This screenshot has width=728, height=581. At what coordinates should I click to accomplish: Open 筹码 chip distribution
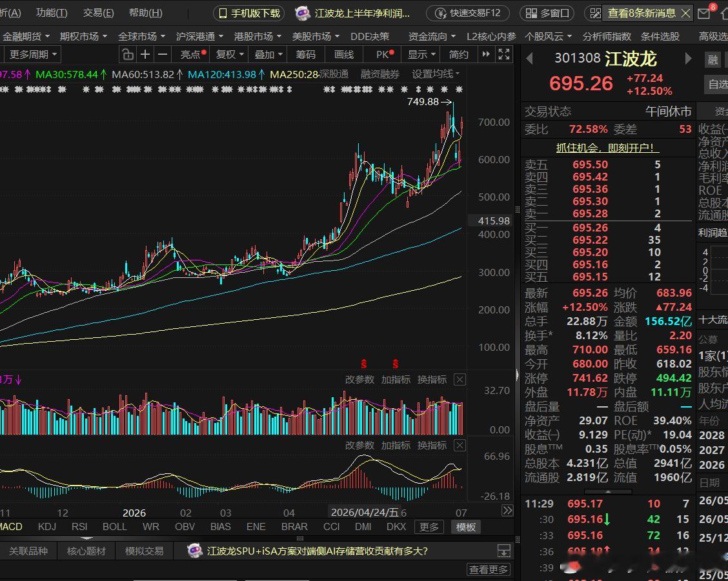[x=305, y=55]
